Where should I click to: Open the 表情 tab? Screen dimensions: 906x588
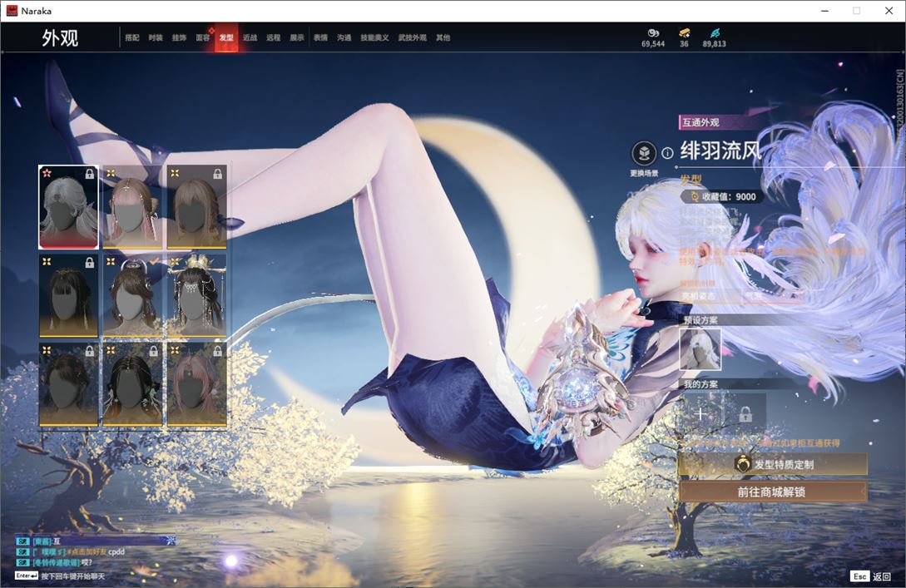320,37
